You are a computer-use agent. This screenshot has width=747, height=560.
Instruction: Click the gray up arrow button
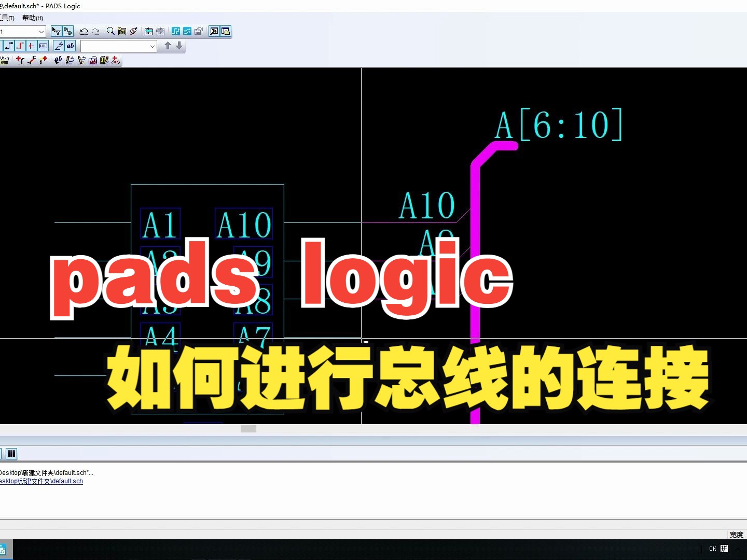tap(168, 46)
